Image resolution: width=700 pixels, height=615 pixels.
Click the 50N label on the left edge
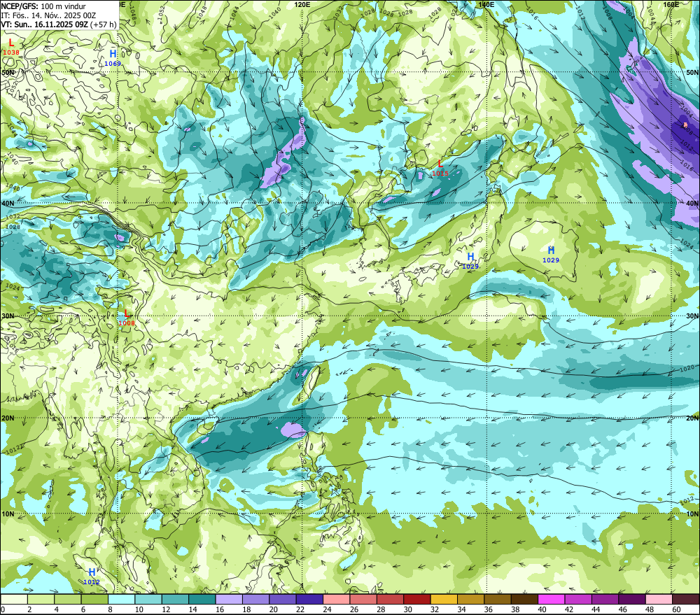(x=8, y=72)
